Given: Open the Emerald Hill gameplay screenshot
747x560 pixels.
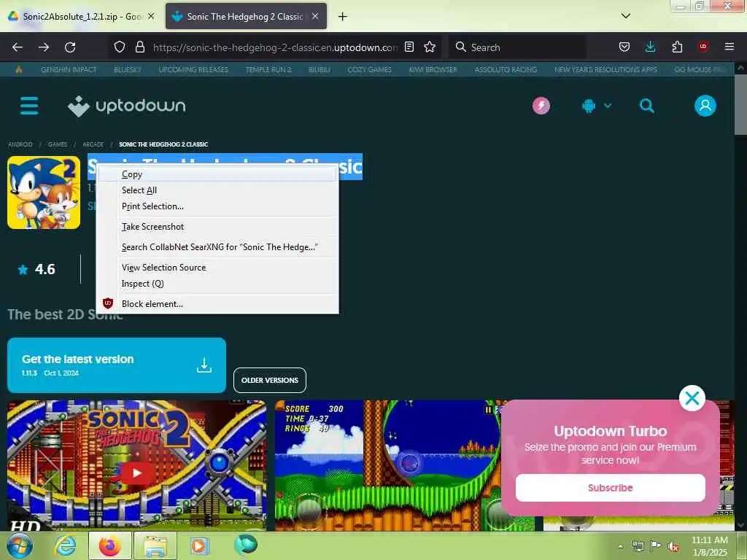Looking at the screenshot, I should (x=405, y=465).
